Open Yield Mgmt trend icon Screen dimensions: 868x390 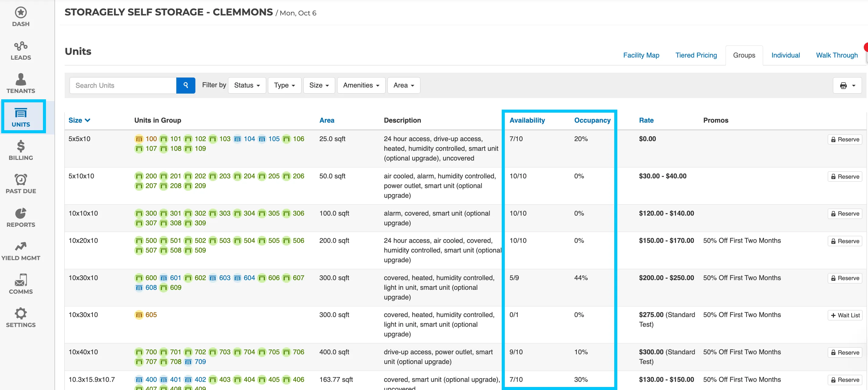coord(21,246)
